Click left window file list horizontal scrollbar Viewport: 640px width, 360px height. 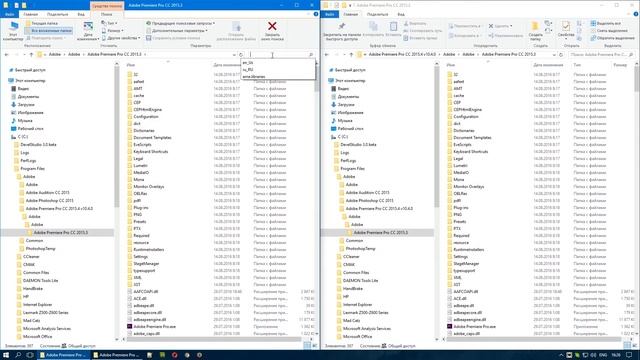(x=214, y=339)
